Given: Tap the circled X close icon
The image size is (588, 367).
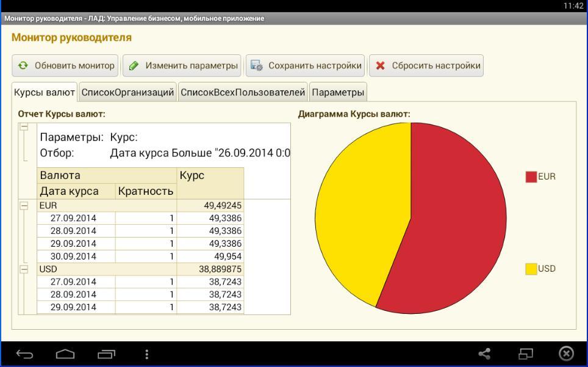Looking at the screenshot, I should [x=566, y=354].
